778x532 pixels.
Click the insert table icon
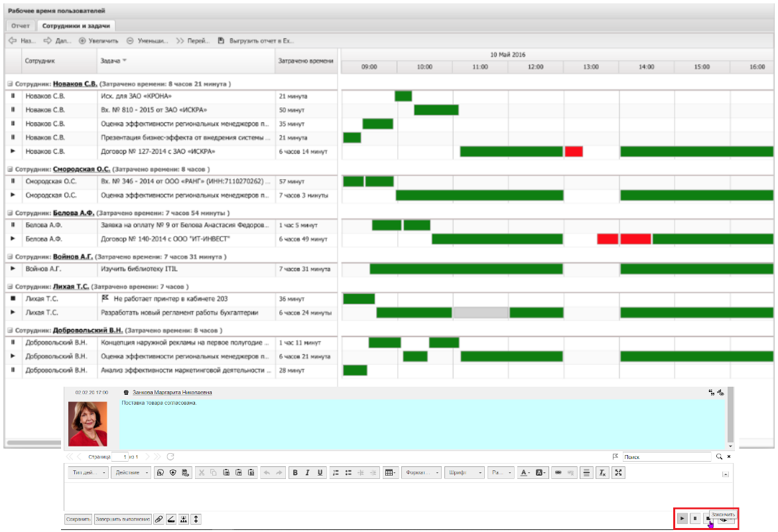[x=390, y=473]
